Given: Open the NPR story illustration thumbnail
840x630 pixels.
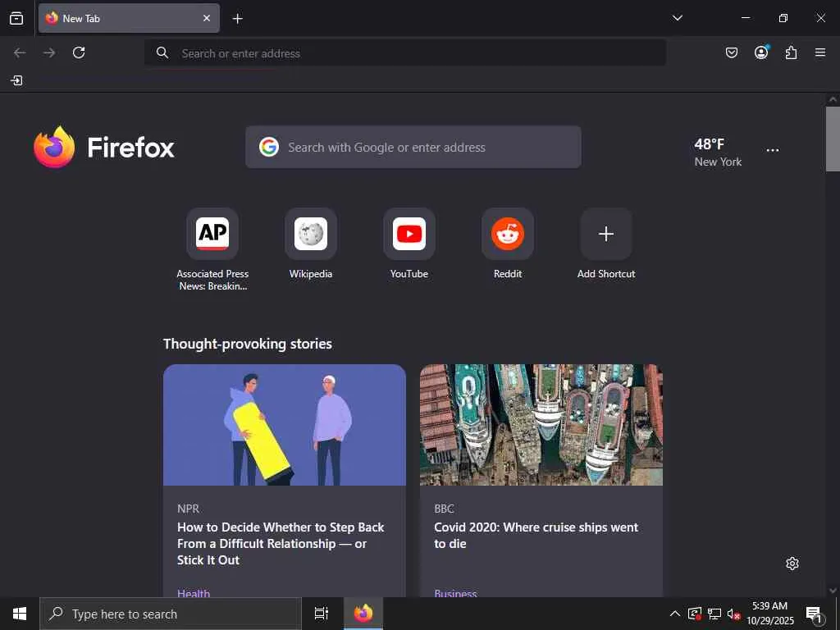Looking at the screenshot, I should click(285, 425).
